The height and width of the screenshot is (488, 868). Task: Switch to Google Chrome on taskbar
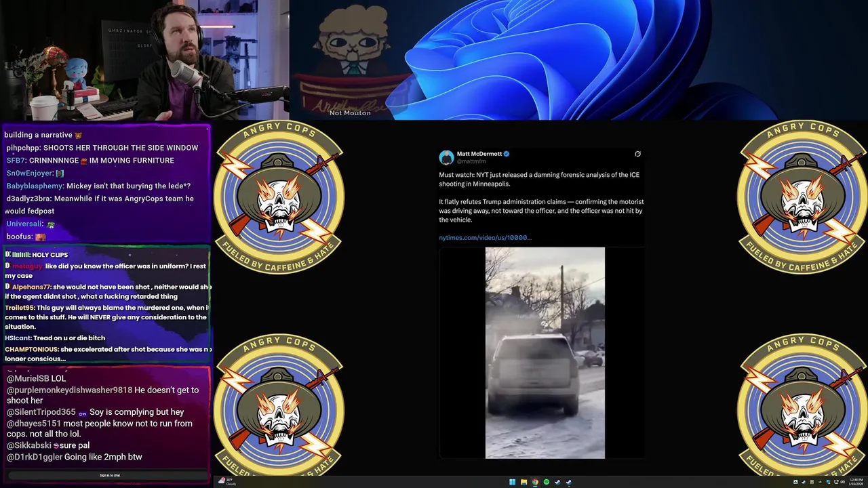[535, 482]
